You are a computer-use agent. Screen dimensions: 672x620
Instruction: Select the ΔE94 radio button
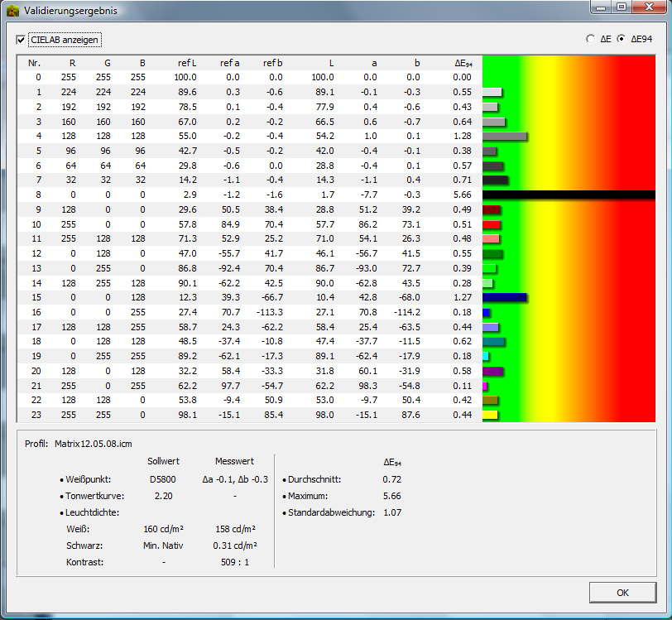click(x=621, y=38)
